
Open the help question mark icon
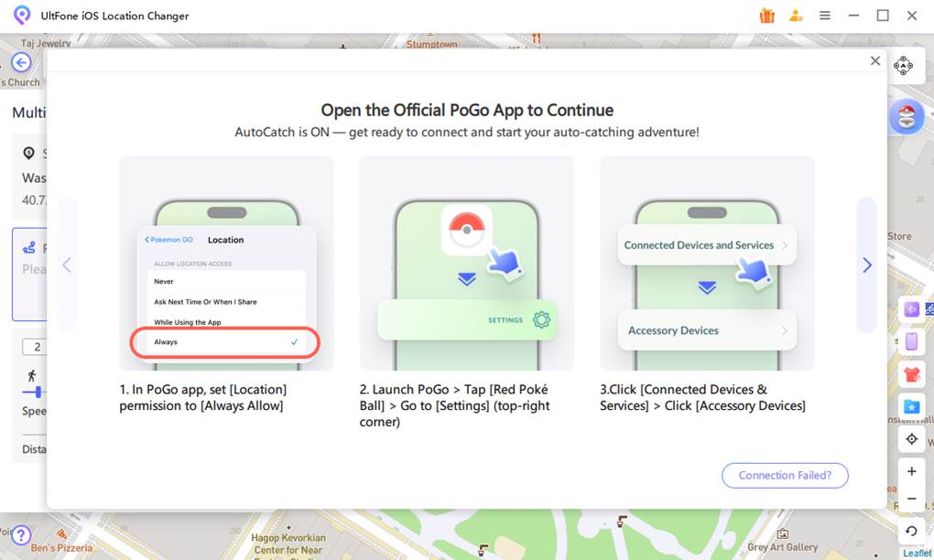[x=21, y=535]
